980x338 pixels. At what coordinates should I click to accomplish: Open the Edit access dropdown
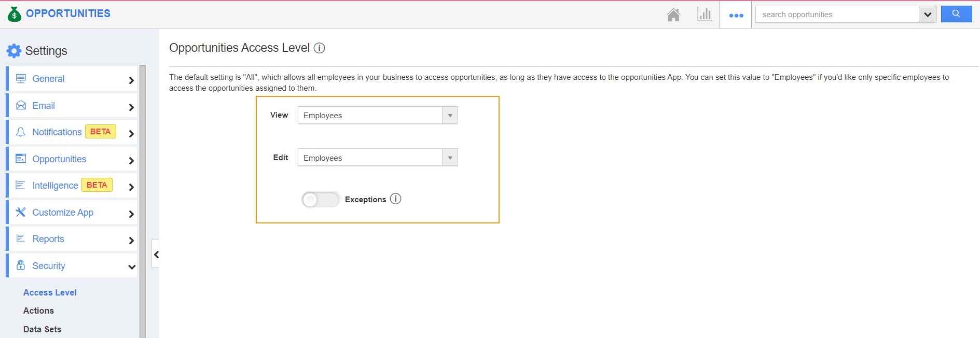click(377, 158)
